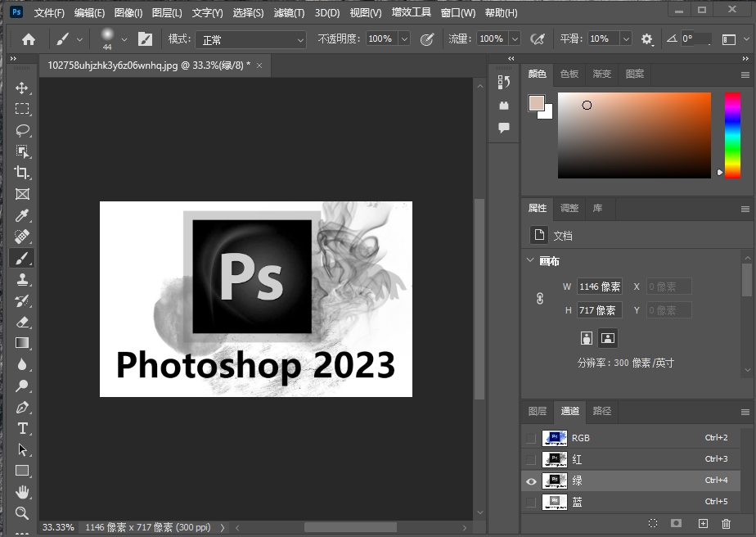Load channel as selection
The height and width of the screenshot is (537, 756).
click(x=653, y=523)
